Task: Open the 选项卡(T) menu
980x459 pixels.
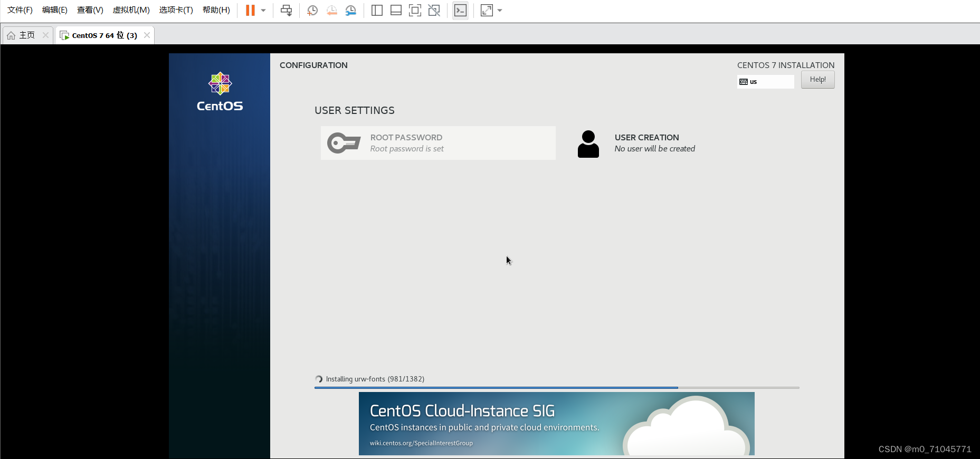Action: [x=176, y=10]
